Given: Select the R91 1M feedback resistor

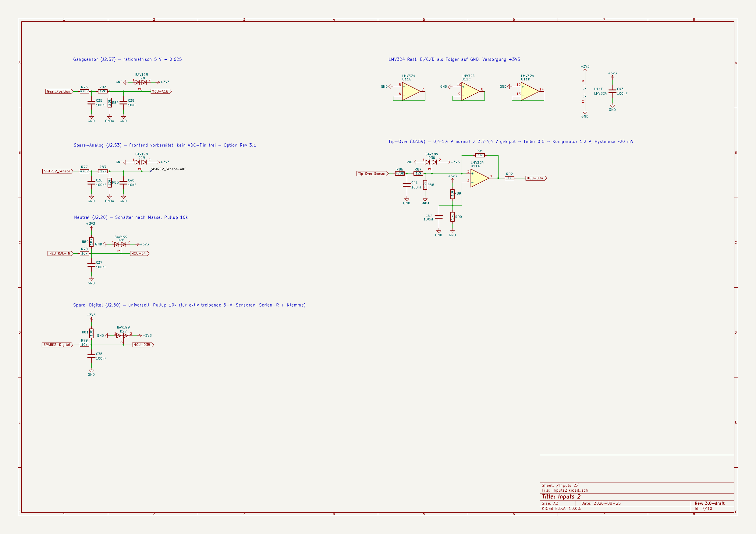Looking at the screenshot, I should coord(480,155).
